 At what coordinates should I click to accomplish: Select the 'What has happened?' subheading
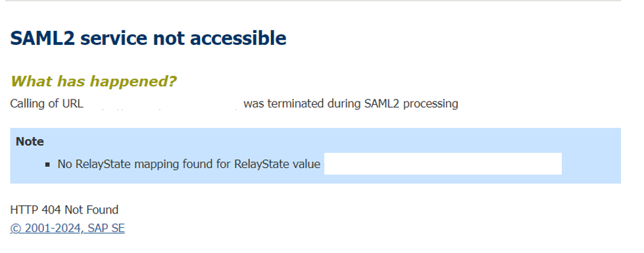(93, 82)
